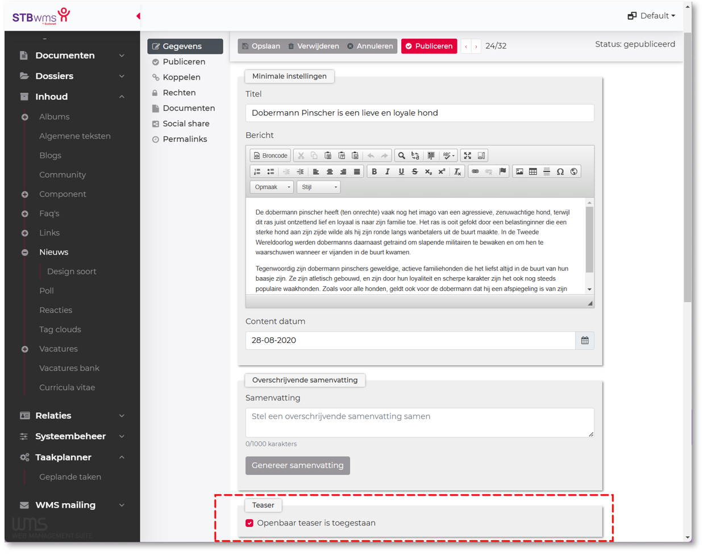This screenshot has width=728, height=560.
Task: Toggle Show Blocks icon
Action: point(481,156)
